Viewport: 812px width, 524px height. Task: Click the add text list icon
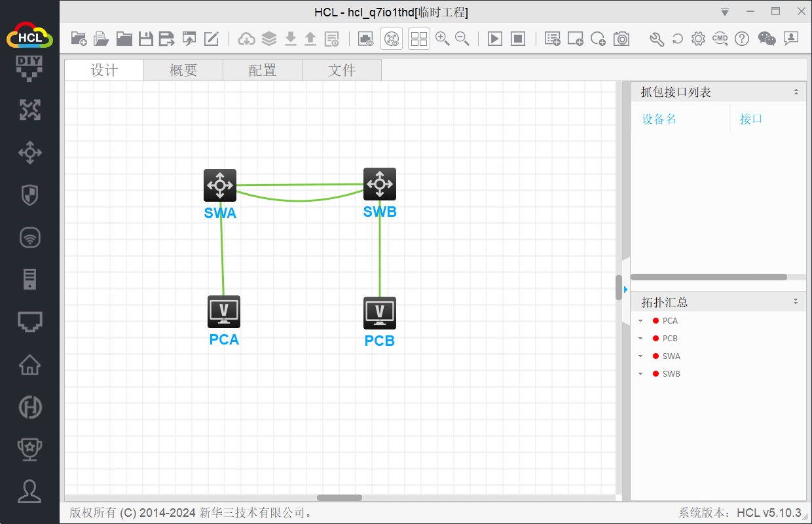553,39
